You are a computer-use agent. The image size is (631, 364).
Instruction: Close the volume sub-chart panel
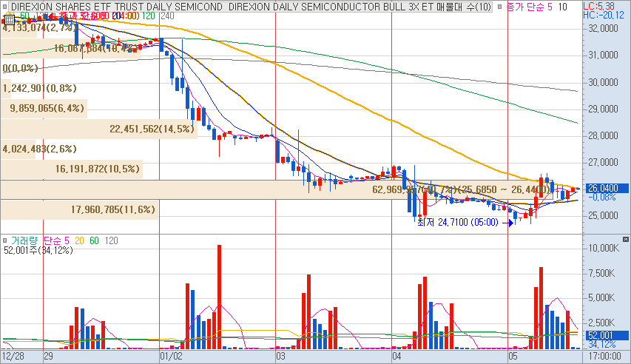tap(625, 239)
